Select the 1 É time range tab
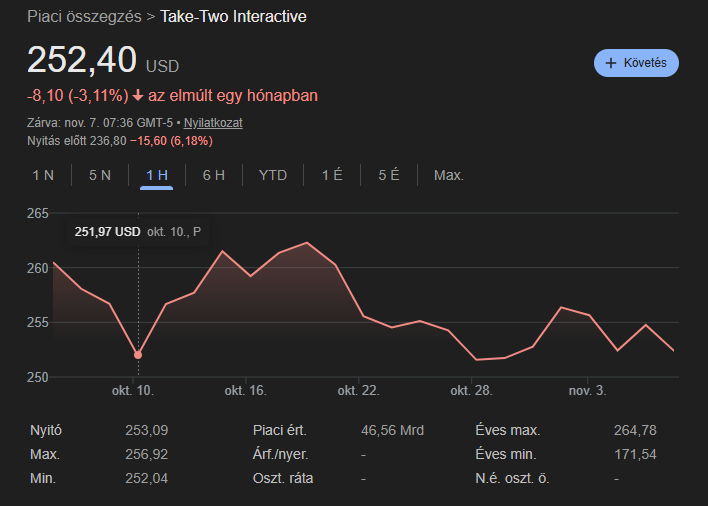The image size is (708, 506). pos(332,175)
